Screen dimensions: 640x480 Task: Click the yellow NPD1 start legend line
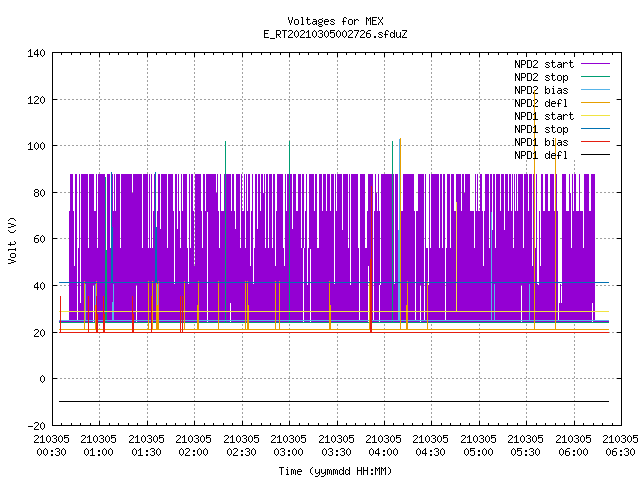tap(596, 116)
